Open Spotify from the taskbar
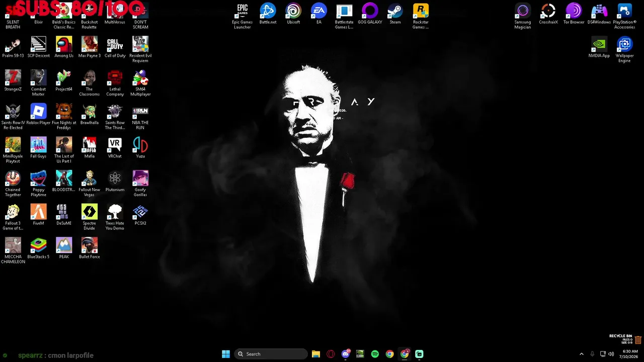This screenshot has width=644, height=362. 375,354
